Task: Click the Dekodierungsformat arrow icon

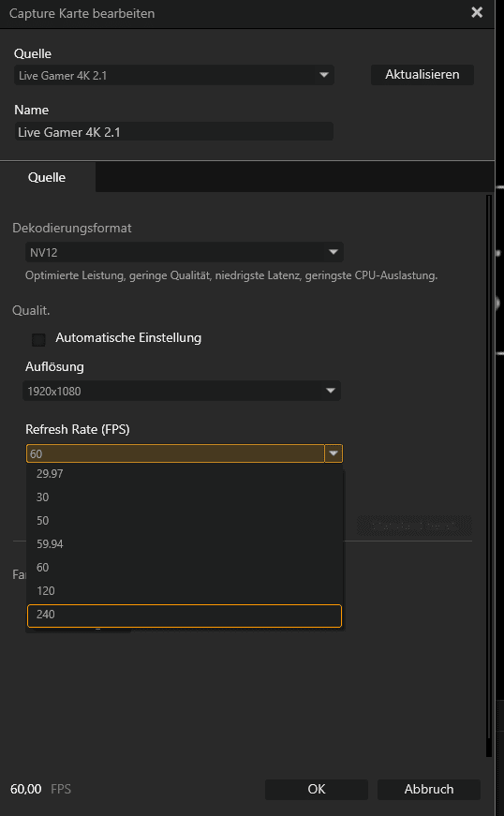Action: 333,252
